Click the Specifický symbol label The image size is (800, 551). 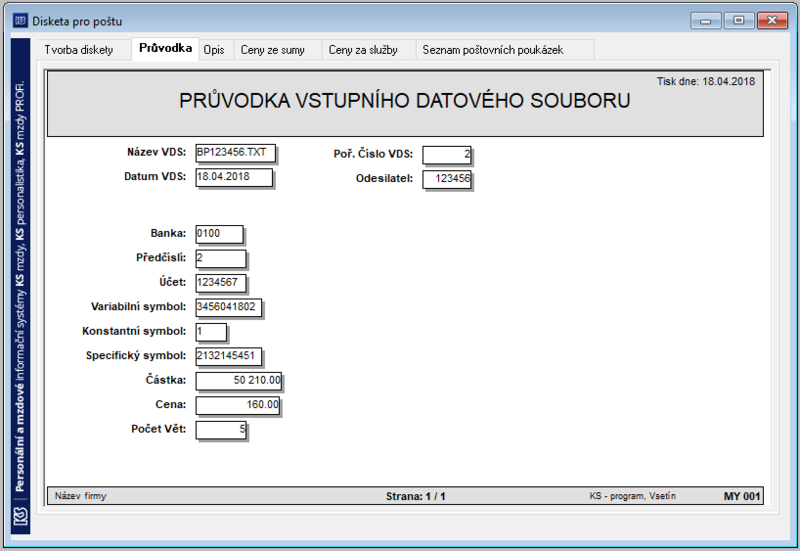pos(136,356)
